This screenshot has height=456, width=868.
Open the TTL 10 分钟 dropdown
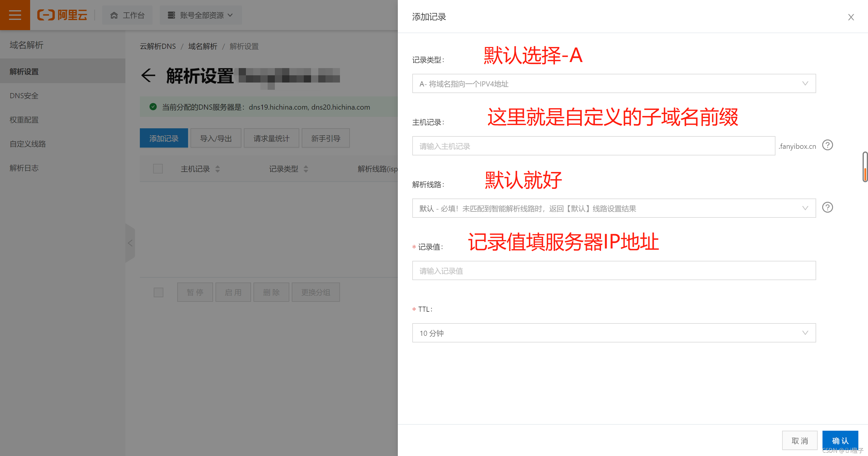[614, 333]
